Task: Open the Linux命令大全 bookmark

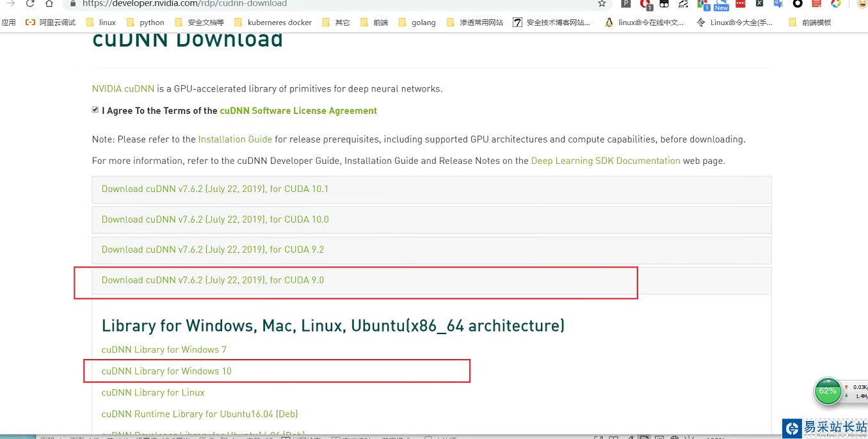Action: click(735, 22)
